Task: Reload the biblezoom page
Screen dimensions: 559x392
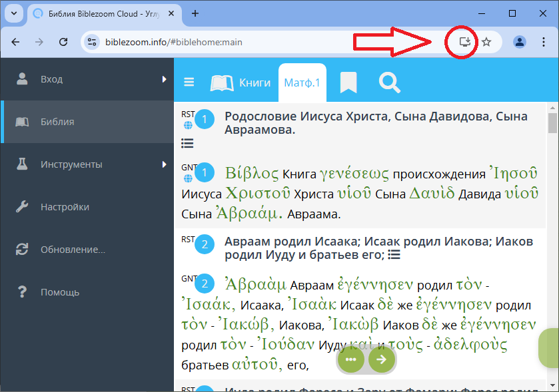Action: (x=63, y=42)
